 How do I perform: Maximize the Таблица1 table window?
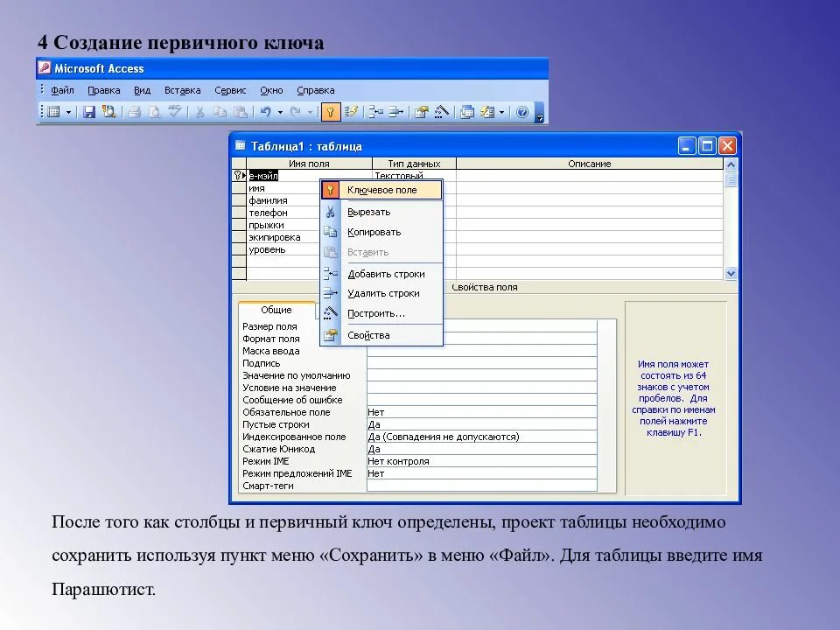pos(707,146)
